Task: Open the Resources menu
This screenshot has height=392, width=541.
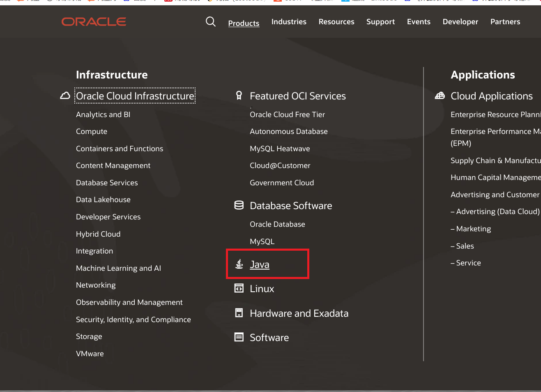Action: pyautogui.click(x=336, y=22)
